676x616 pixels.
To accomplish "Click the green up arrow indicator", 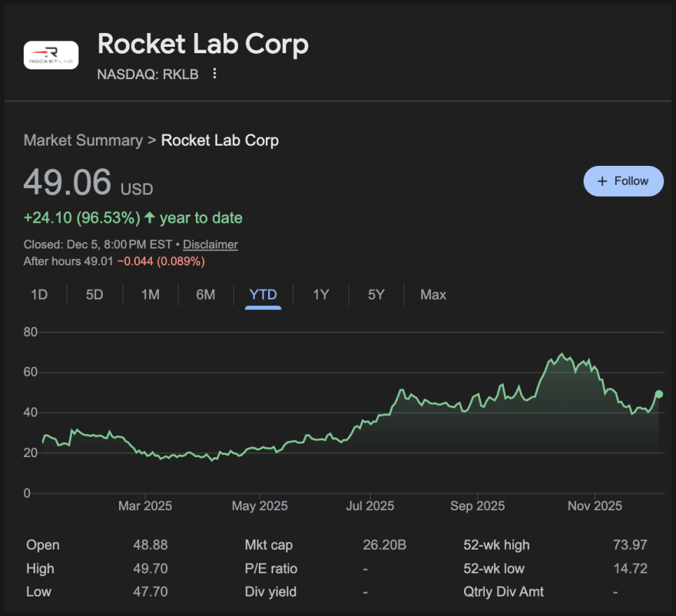I will point(150,218).
